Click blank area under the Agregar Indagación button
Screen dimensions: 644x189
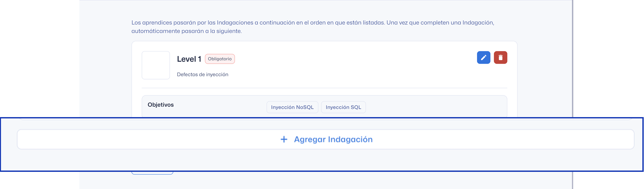click(x=325, y=160)
